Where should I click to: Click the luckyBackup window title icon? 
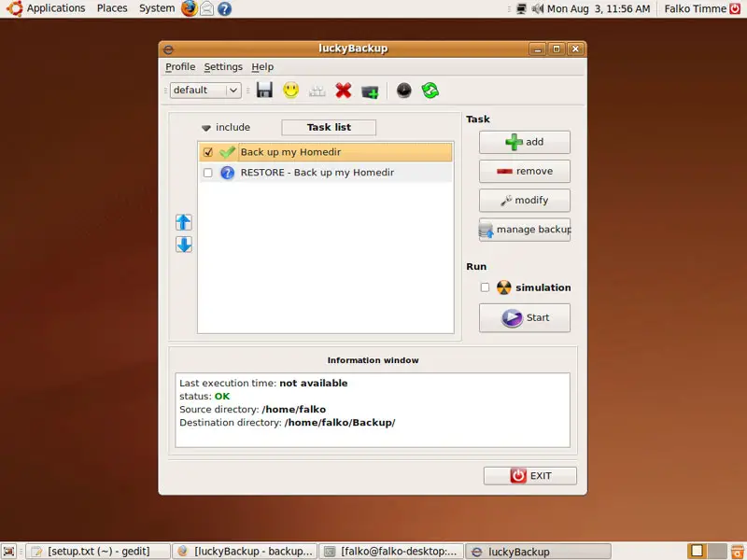(x=168, y=49)
